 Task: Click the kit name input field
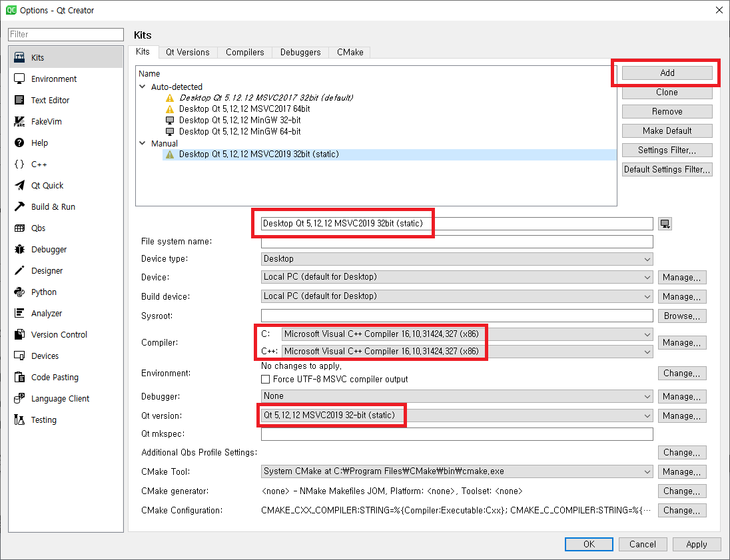(457, 224)
